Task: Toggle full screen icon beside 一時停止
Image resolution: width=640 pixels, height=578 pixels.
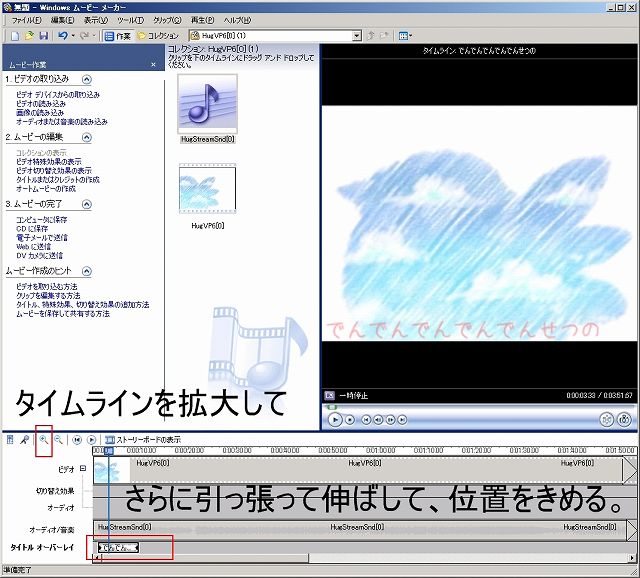Action: (330, 395)
